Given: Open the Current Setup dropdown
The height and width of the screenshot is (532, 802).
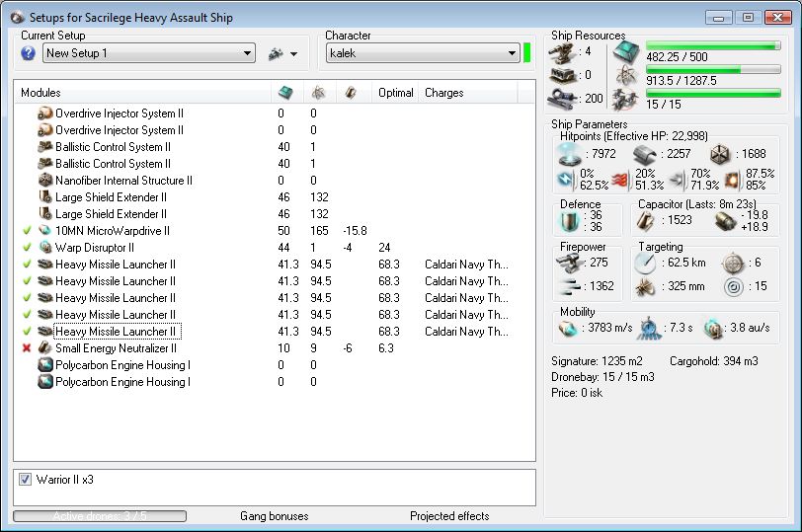Looking at the screenshot, I should coord(246,53).
